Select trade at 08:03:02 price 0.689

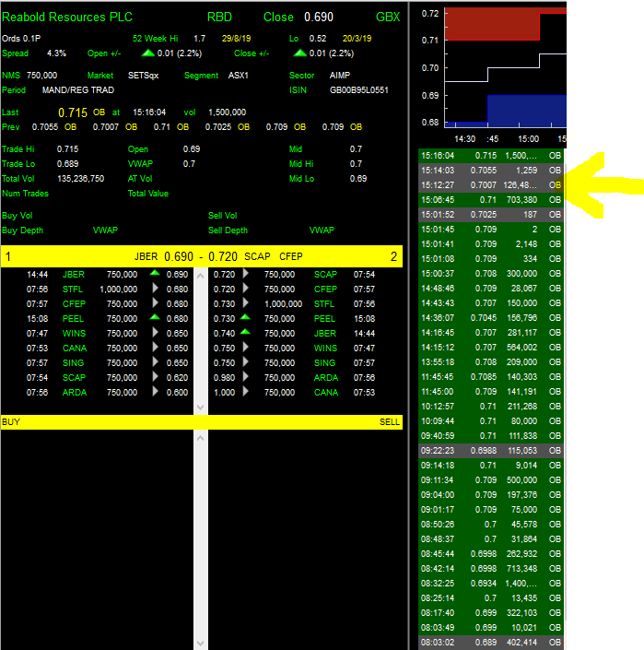click(x=491, y=642)
